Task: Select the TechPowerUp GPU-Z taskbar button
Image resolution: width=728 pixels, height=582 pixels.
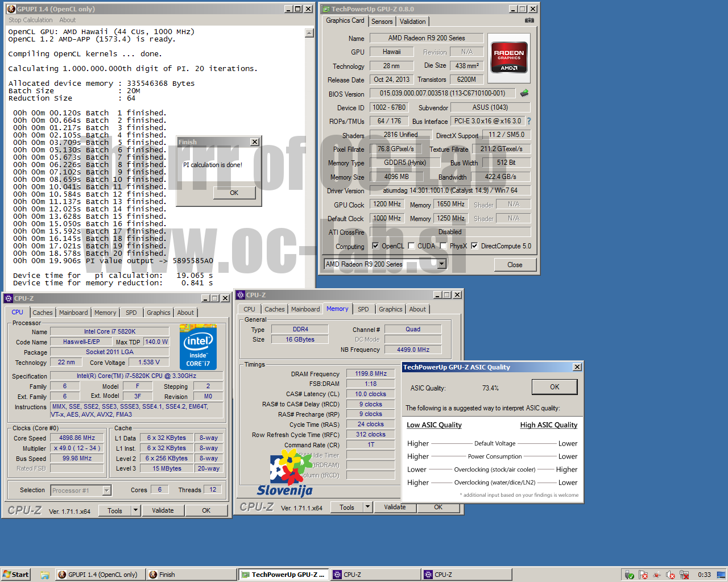Action: [x=283, y=575]
